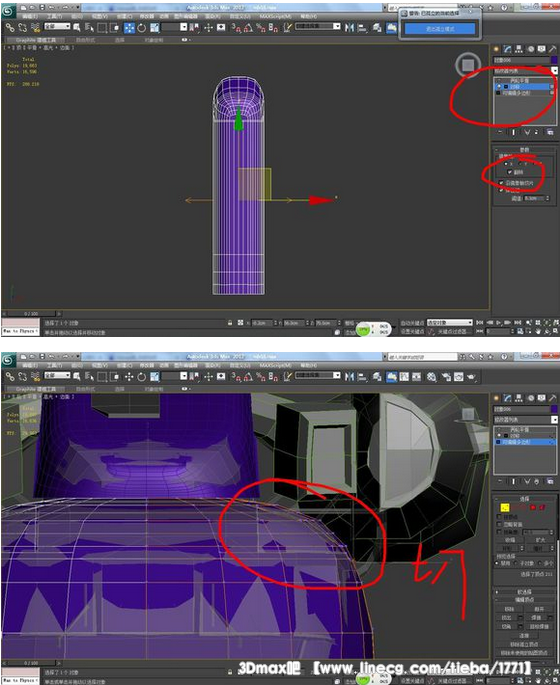Screen dimensions: 560x685
Task: Click purple object color swatch in upper panel
Action: click(554, 60)
